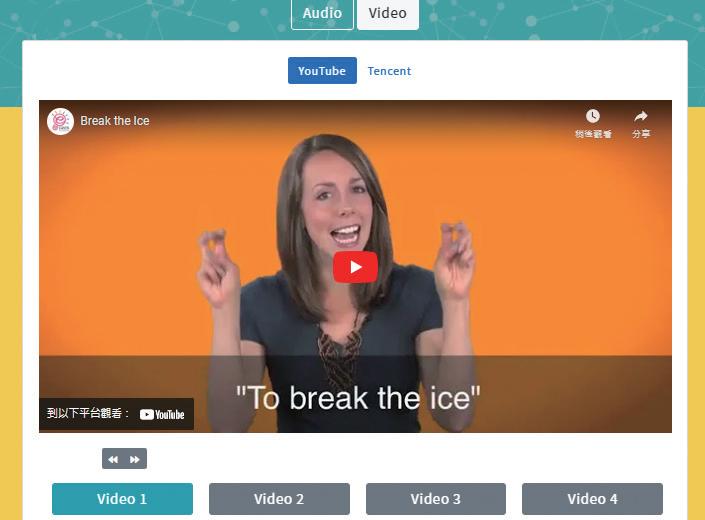Switch to the Tencent video source

389,71
